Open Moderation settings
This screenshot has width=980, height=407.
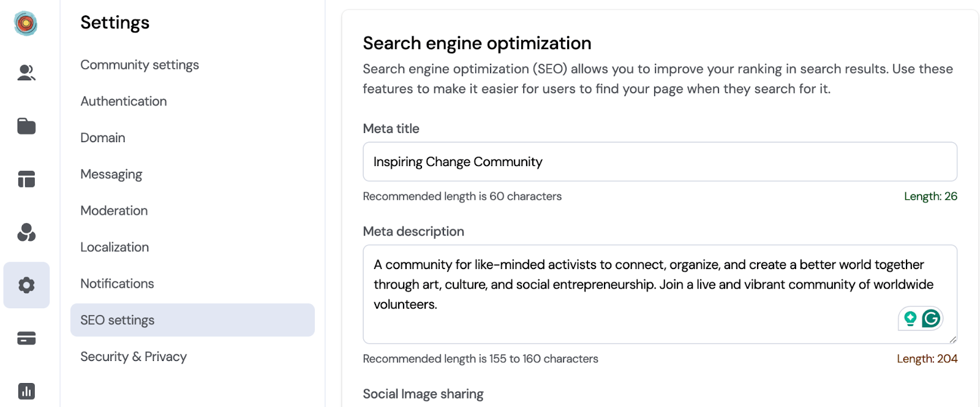coord(114,211)
